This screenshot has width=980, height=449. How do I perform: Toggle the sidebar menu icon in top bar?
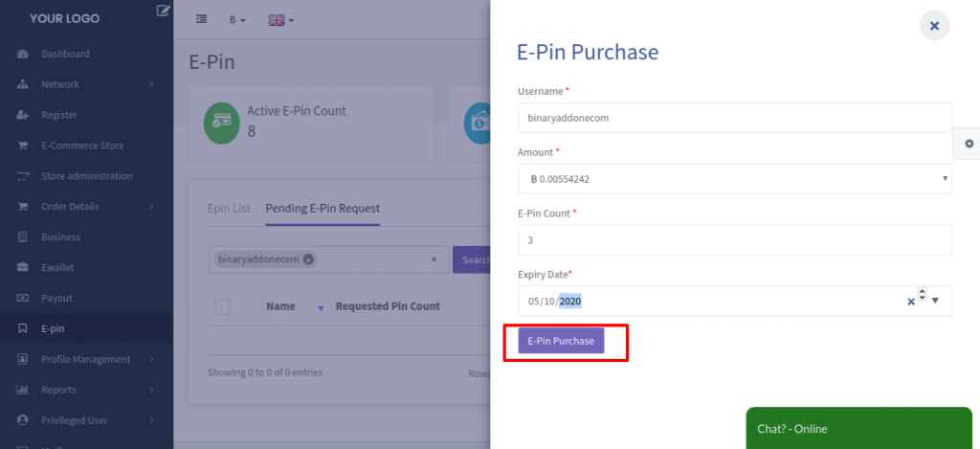coord(201,19)
